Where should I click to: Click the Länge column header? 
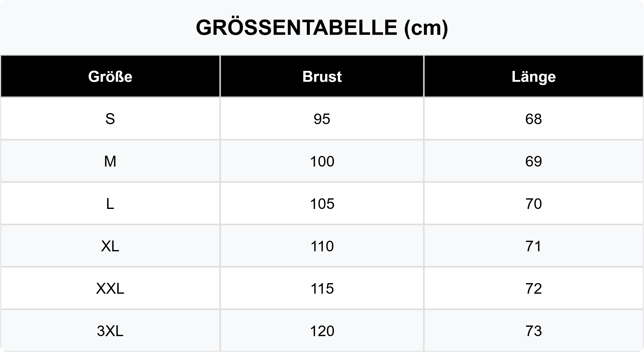tap(533, 76)
